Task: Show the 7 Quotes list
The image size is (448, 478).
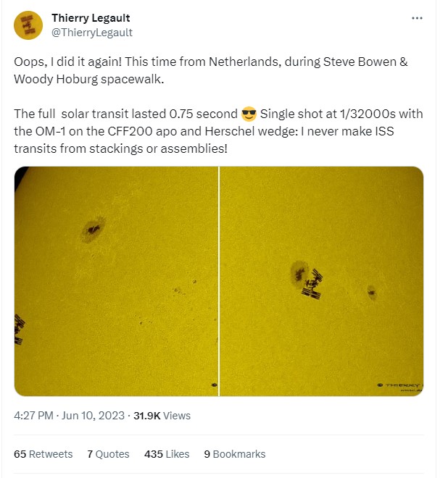Action: click(x=108, y=454)
